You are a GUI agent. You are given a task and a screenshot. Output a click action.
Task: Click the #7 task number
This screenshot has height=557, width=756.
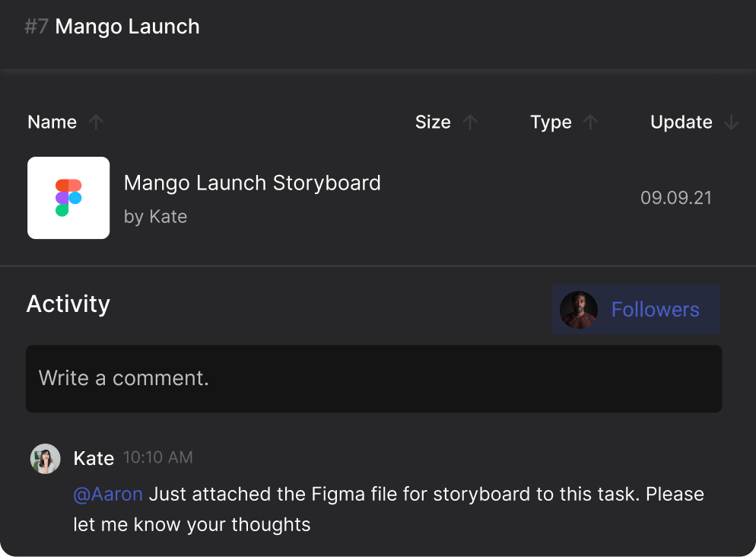click(37, 27)
